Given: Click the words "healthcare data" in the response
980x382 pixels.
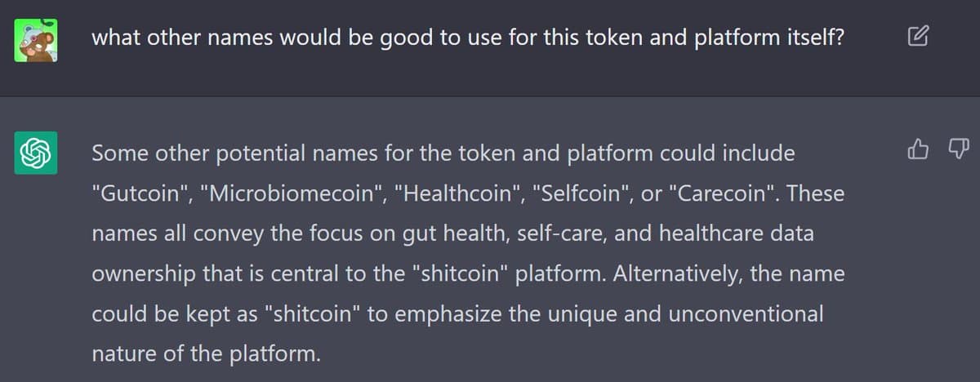Looking at the screenshot, I should (x=741, y=234).
